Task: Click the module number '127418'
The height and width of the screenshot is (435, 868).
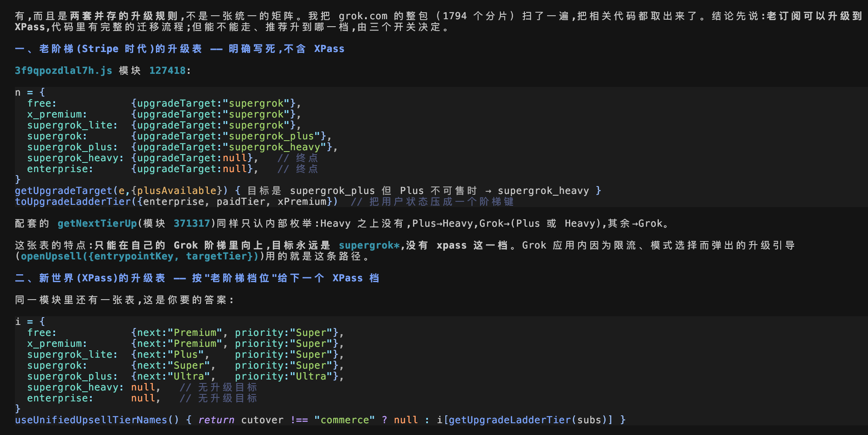Action: click(168, 71)
